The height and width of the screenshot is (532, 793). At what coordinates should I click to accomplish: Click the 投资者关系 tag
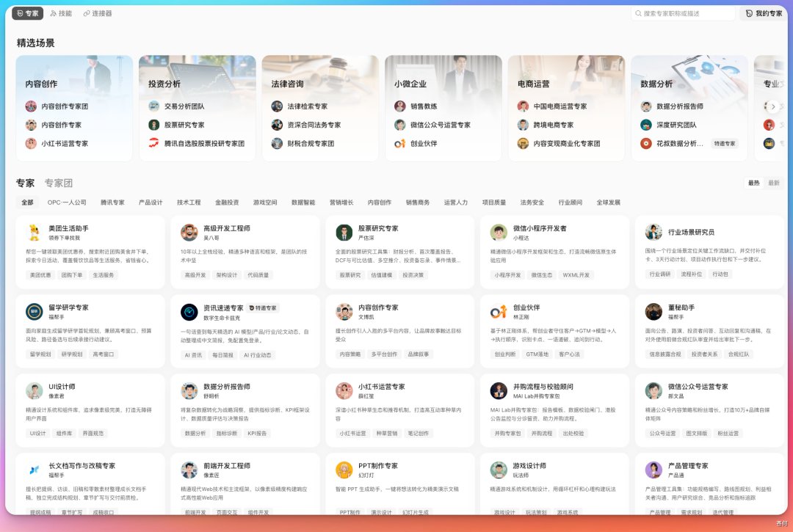(x=704, y=354)
